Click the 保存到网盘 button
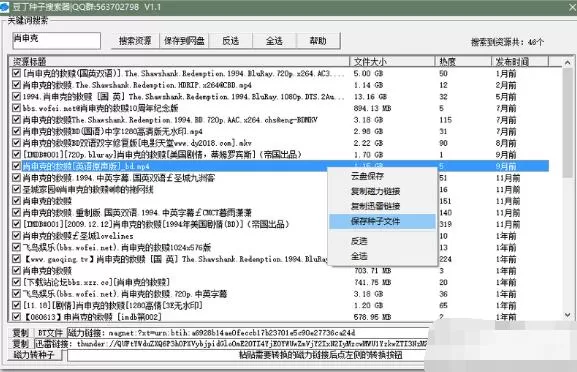This screenshot has height=372, width=577. [x=184, y=41]
